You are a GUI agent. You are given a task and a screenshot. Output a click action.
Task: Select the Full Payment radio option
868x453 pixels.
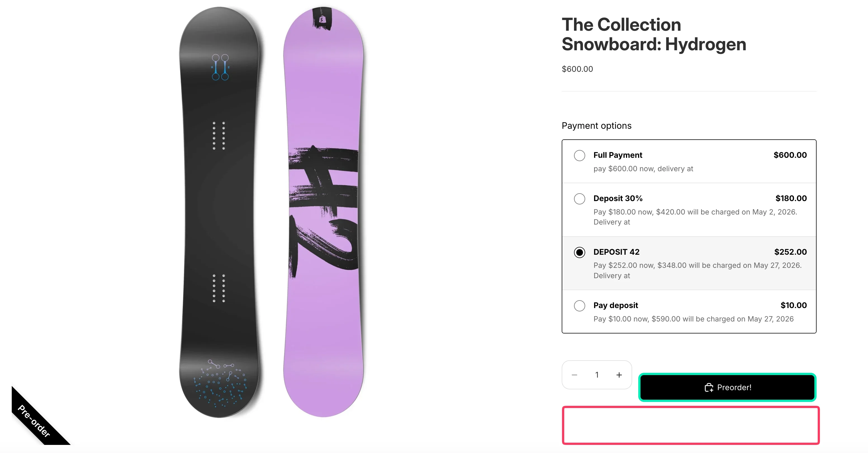click(580, 156)
